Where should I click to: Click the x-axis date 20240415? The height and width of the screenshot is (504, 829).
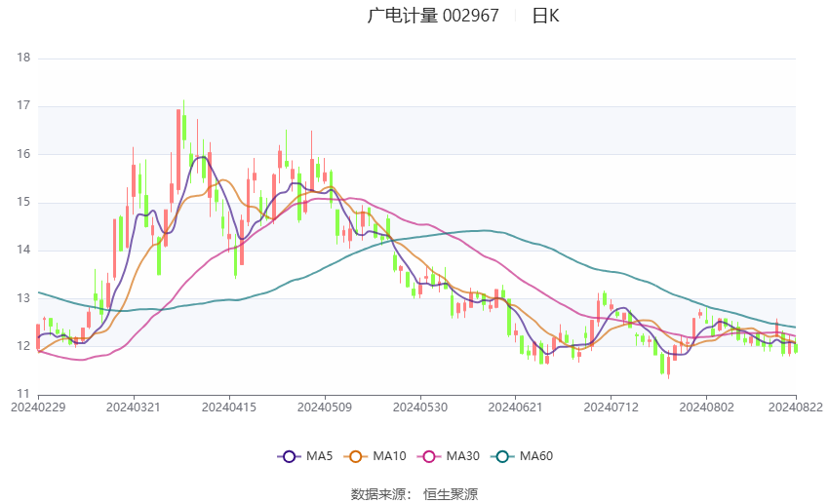coord(229,407)
